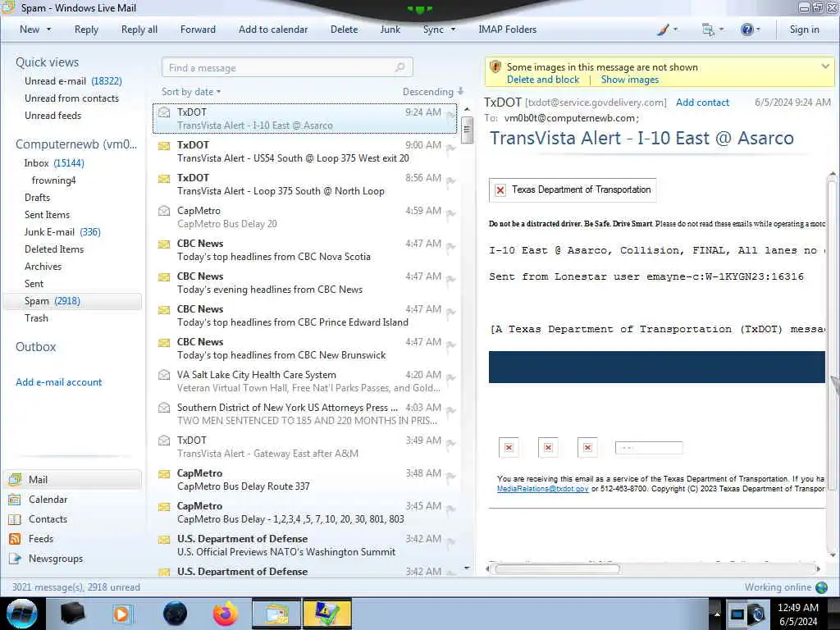Click the message list vertical scrollbar thumb
Screen dimensions: 840x630
467,130
